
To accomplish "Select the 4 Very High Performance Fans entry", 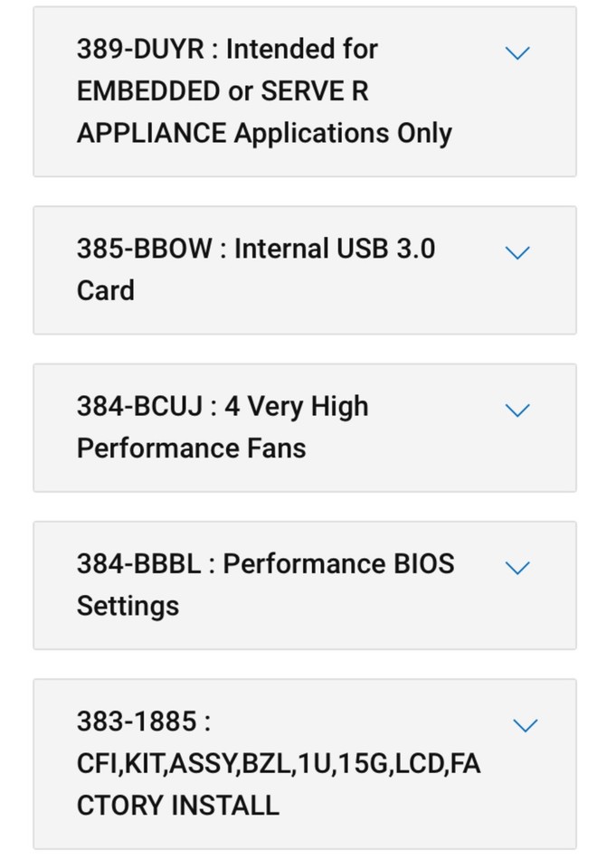I will pyautogui.click(x=222, y=426).
